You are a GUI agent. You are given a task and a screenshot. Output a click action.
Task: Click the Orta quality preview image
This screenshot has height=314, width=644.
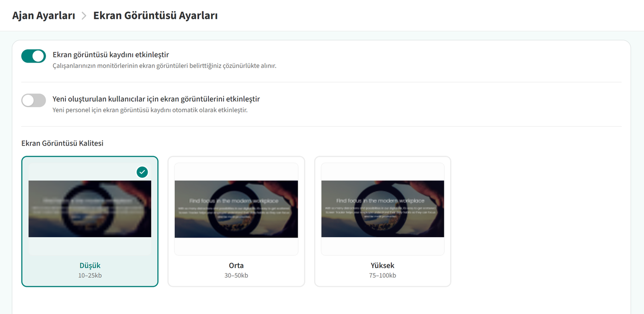point(236,209)
